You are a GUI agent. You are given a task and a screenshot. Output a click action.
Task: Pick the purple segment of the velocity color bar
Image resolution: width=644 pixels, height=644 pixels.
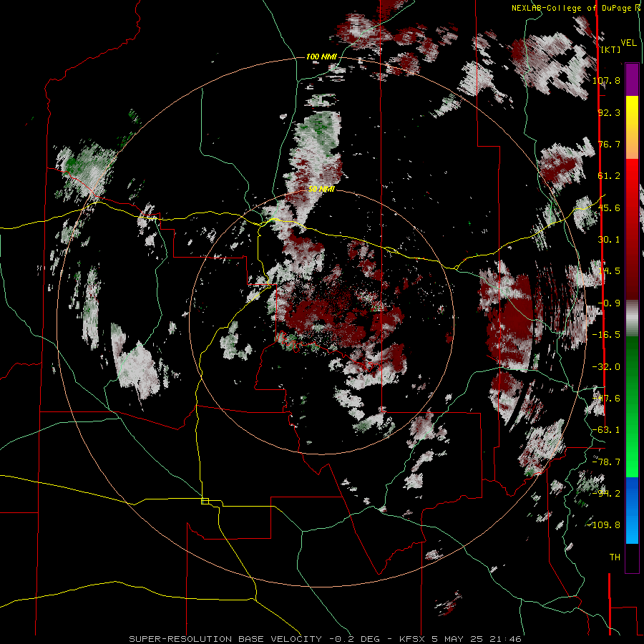coord(632,79)
